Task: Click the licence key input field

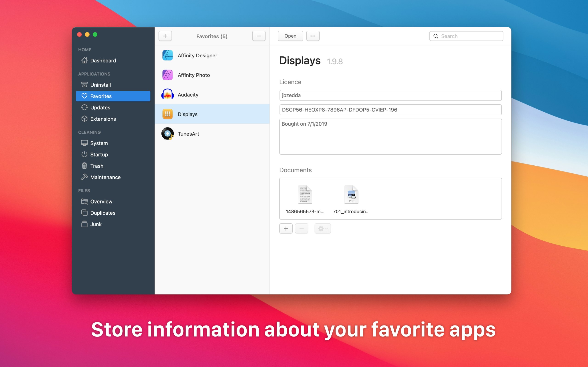Action: [390, 109]
